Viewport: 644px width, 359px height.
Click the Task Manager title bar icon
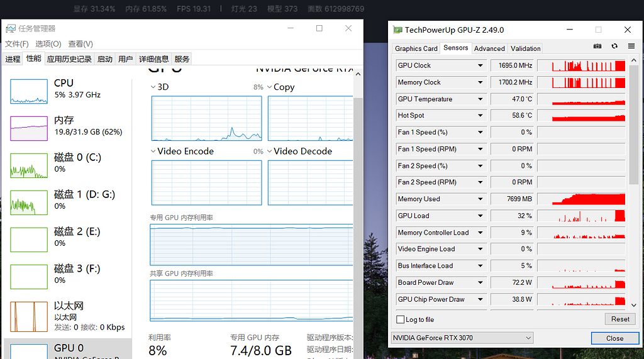[11, 28]
